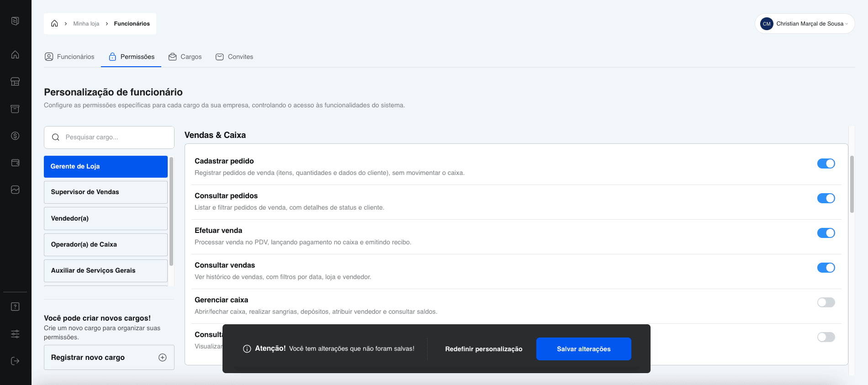
Task: Turn off the Efetuar venda permission
Action: (826, 233)
